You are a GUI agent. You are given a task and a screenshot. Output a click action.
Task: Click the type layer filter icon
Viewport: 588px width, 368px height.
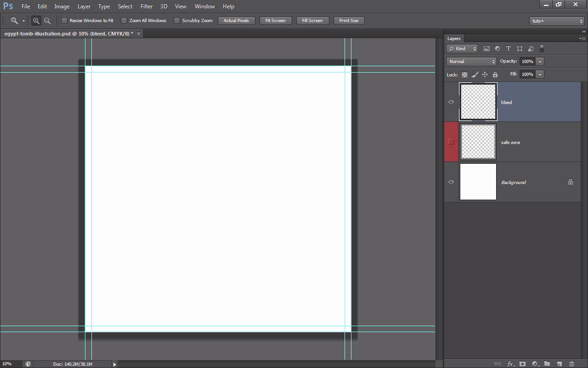(509, 49)
